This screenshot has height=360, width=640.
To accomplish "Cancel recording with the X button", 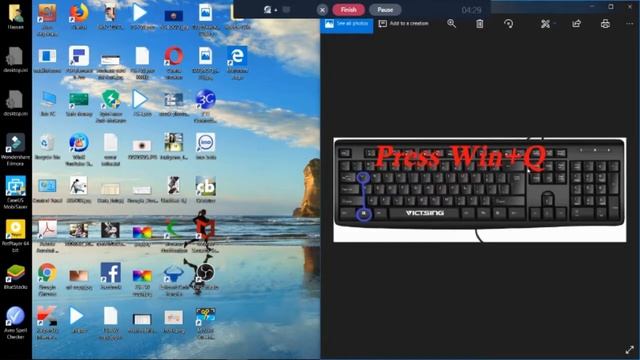I will click(x=322, y=10).
